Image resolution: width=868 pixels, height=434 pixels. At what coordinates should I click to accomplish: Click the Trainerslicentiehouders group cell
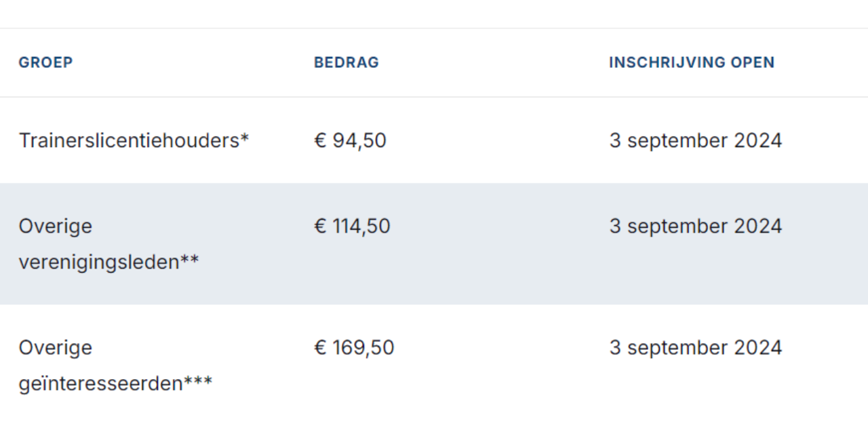pos(129,140)
